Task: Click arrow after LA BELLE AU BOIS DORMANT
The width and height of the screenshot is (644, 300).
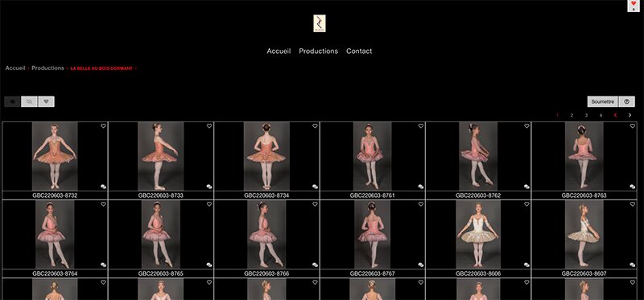Action: pos(135,68)
